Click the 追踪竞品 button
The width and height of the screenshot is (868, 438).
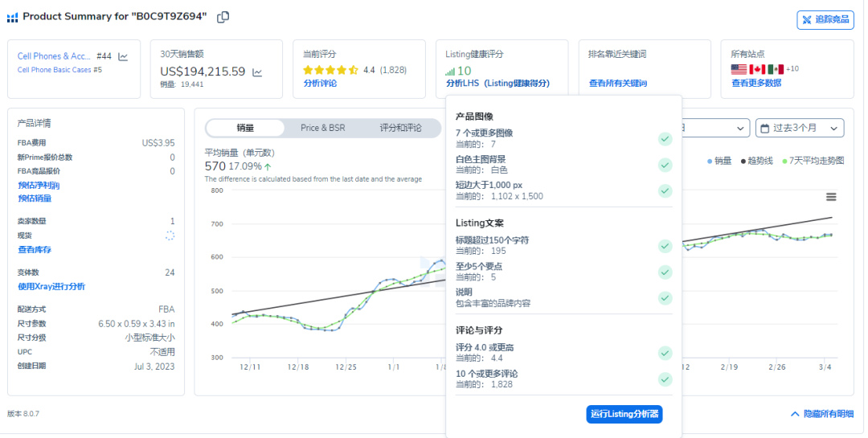[825, 20]
